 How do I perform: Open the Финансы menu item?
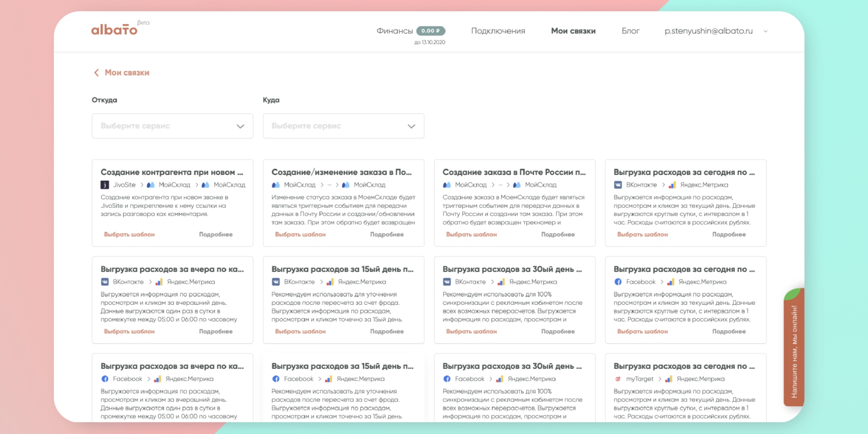coord(395,31)
